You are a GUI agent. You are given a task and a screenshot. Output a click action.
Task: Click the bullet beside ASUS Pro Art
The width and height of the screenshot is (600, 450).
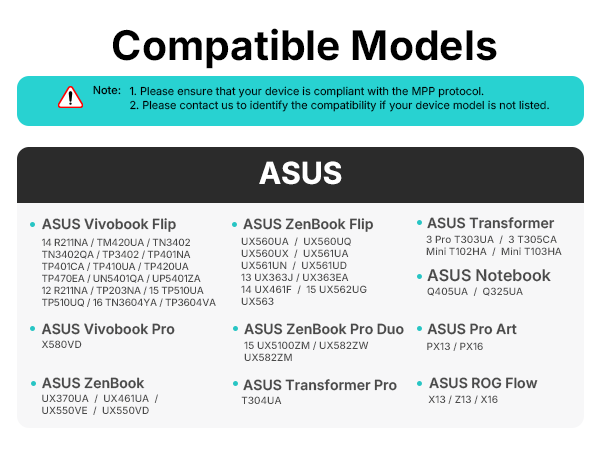pyautogui.click(x=419, y=329)
